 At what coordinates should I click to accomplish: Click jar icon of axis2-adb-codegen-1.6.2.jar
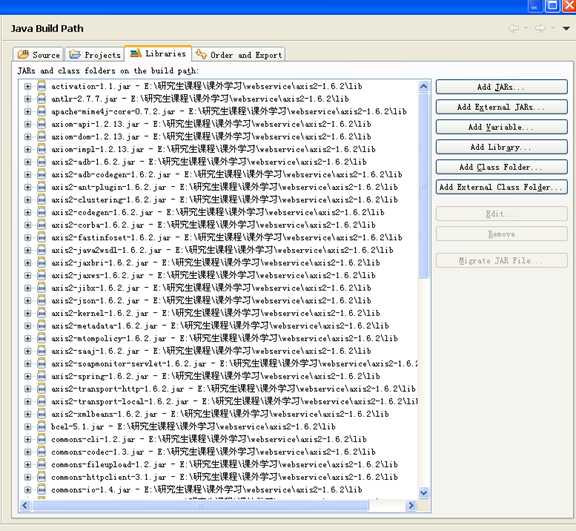click(42, 174)
